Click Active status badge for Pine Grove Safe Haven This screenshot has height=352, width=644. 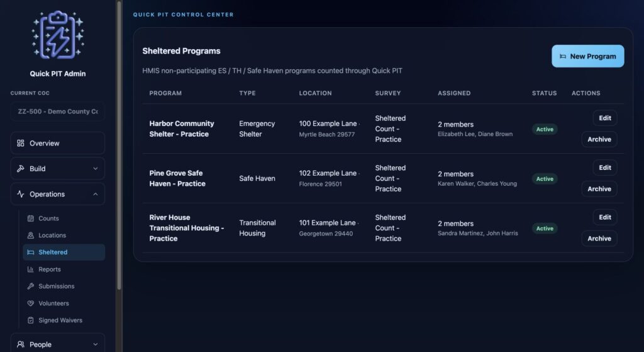click(x=545, y=179)
